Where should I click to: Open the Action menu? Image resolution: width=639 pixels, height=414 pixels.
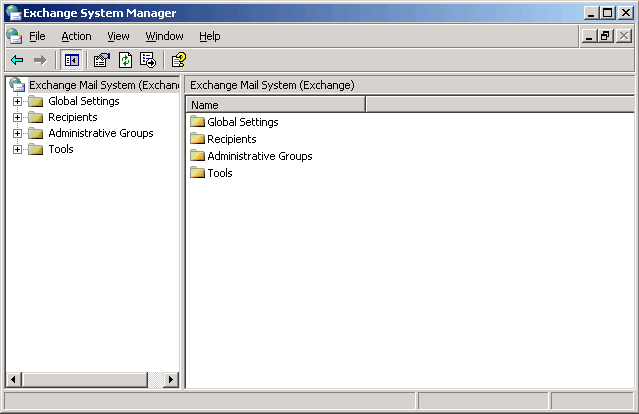click(76, 36)
